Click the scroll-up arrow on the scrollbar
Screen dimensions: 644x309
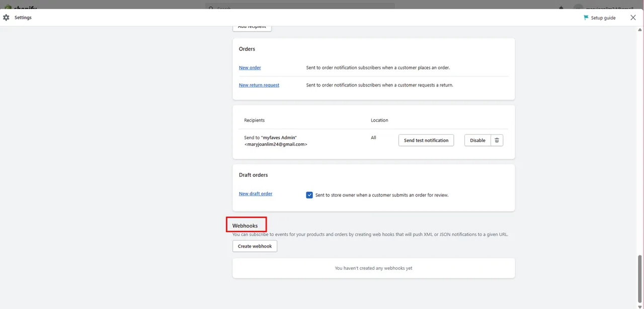(x=640, y=29)
